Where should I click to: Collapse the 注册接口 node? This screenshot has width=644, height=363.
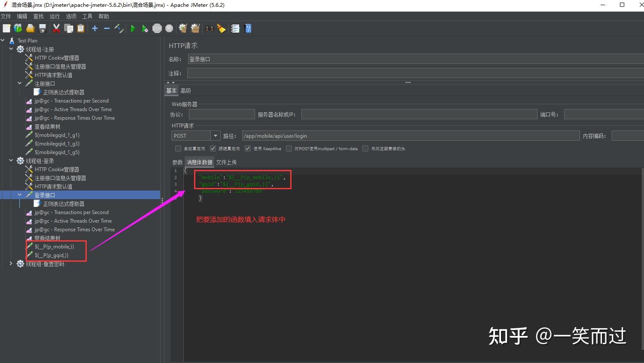tap(20, 84)
